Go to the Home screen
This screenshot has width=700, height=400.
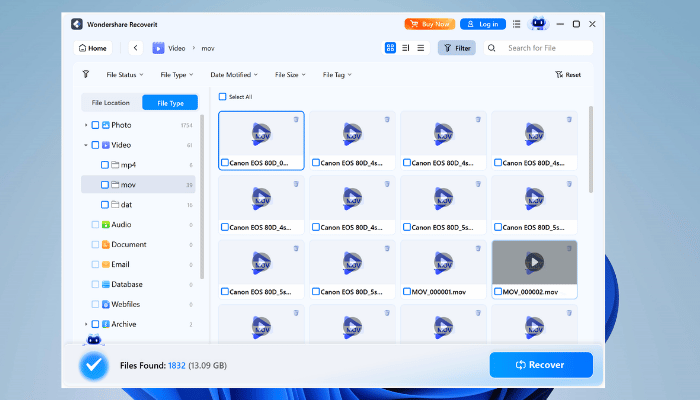(93, 48)
